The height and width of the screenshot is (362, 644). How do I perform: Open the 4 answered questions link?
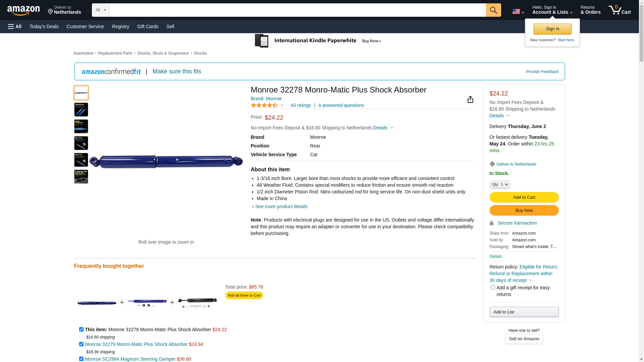tap(341, 105)
